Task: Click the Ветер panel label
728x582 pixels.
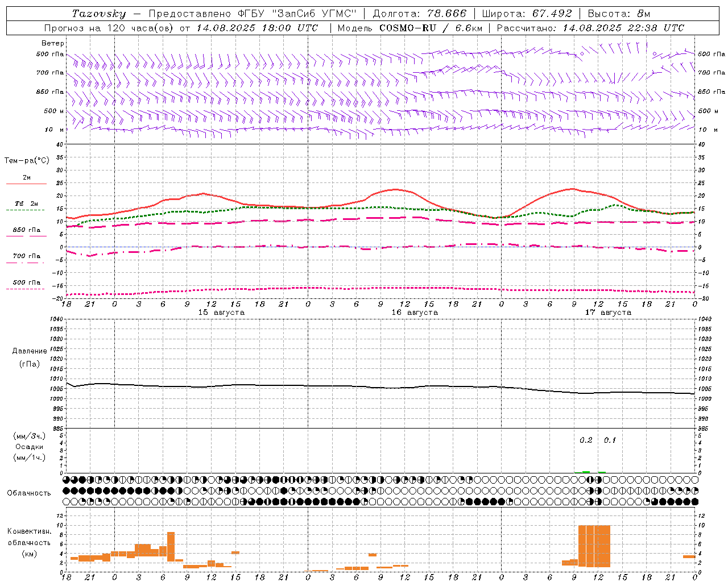Action: [x=53, y=43]
